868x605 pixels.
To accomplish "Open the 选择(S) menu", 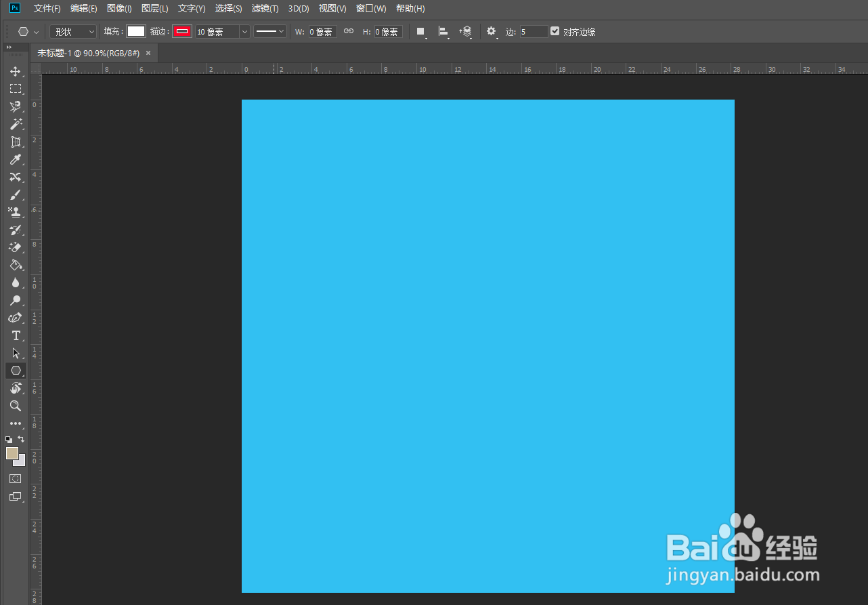I will (x=229, y=8).
